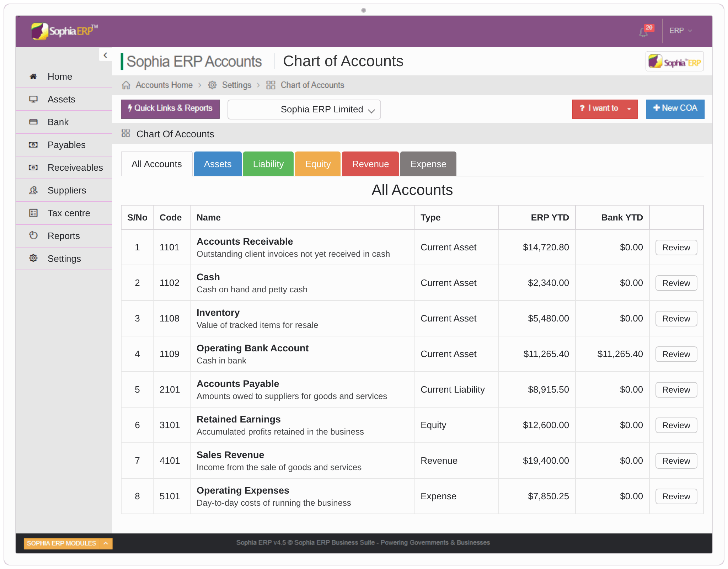
Task: Click the Home sidebar icon
Action: coord(33,76)
